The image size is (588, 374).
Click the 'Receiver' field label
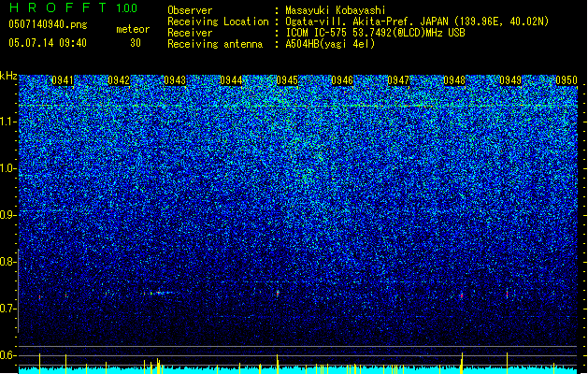click(190, 33)
